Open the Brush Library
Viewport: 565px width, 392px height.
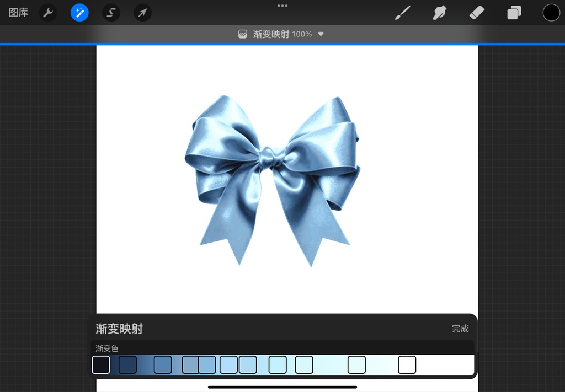(x=402, y=12)
